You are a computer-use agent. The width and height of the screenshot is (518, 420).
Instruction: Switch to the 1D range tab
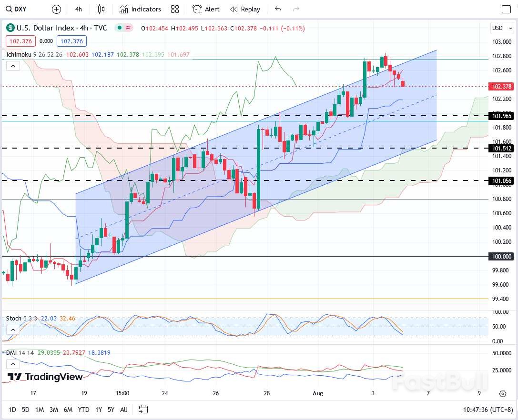point(12,410)
